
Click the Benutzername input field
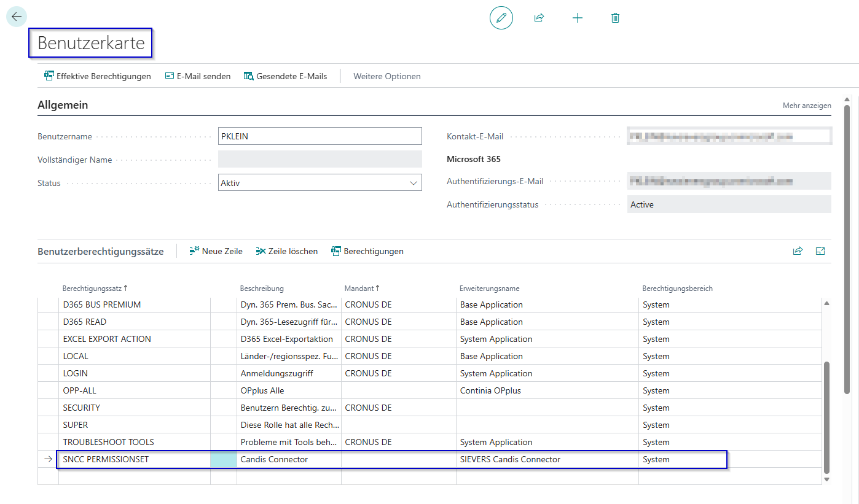[320, 136]
